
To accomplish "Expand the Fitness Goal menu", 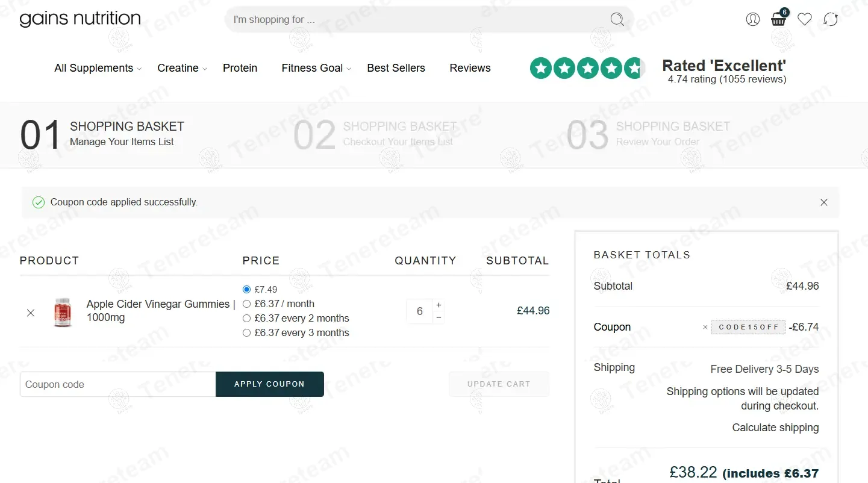I will click(x=316, y=68).
